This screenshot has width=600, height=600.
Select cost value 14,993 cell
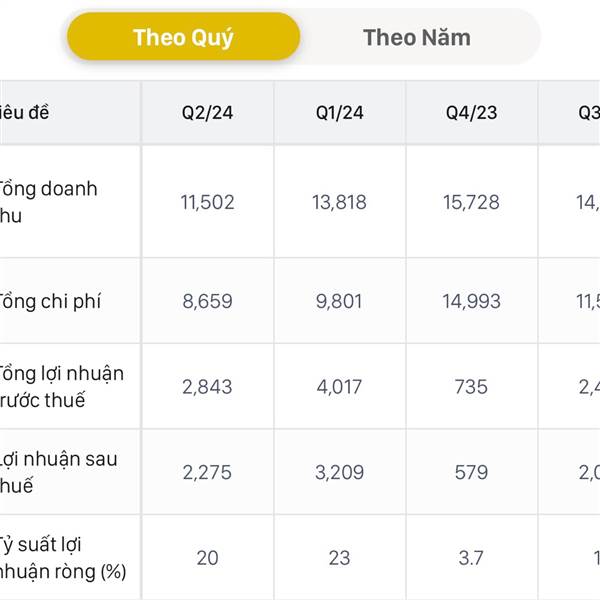click(x=471, y=301)
